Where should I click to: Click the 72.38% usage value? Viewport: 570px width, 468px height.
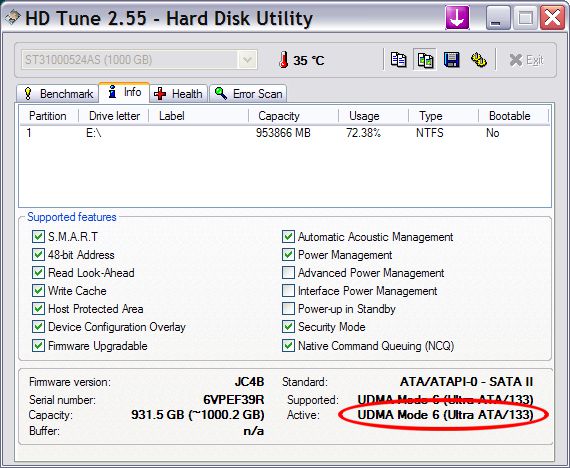[x=363, y=133]
